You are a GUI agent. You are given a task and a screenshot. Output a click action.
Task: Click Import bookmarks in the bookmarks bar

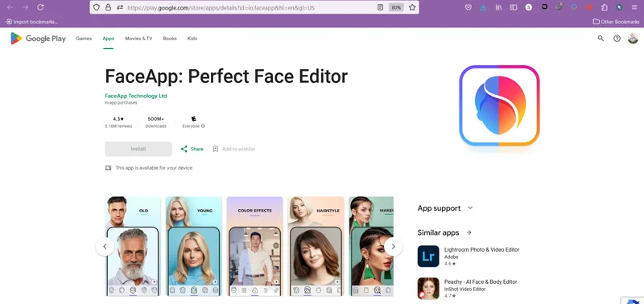(31, 22)
